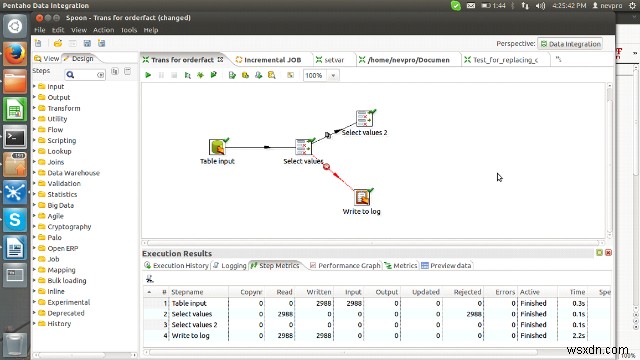Click the zoom 100% input field
Screen dimensions: 640x360
click(314, 76)
